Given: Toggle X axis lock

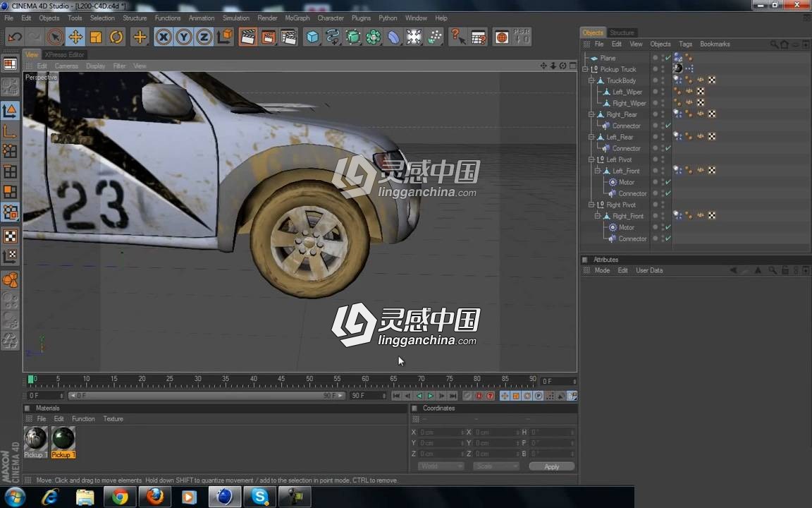Looking at the screenshot, I should 164,37.
